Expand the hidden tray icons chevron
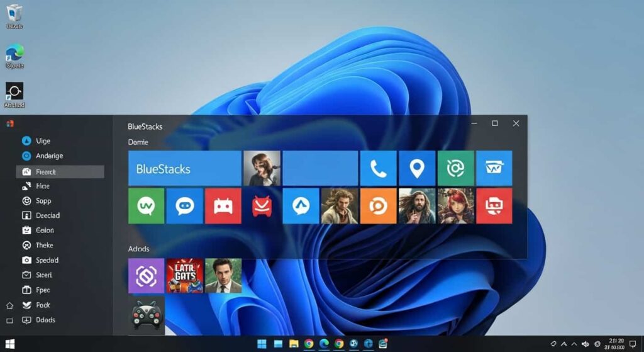 tap(574, 344)
